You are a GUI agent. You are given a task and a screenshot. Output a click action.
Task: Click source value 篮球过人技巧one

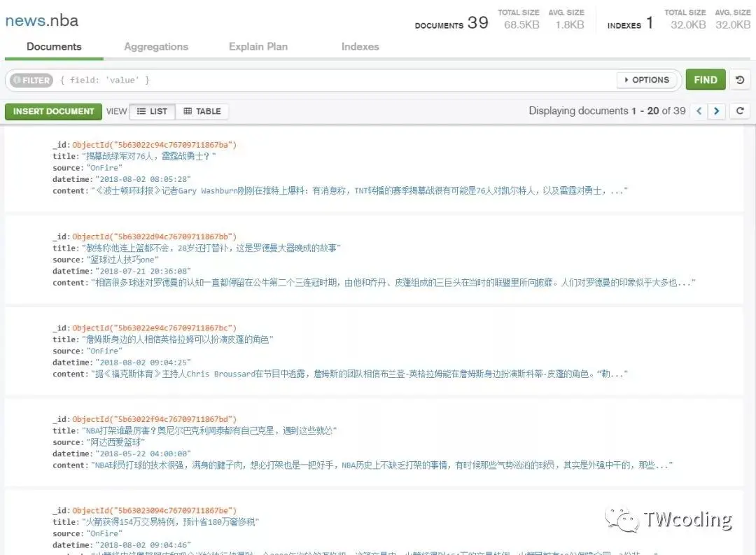point(122,260)
